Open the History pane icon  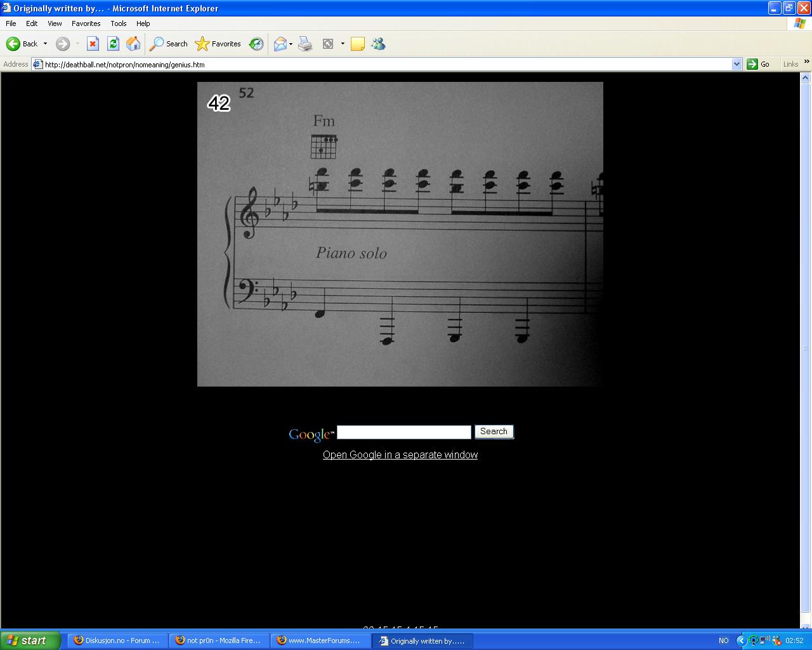[256, 44]
